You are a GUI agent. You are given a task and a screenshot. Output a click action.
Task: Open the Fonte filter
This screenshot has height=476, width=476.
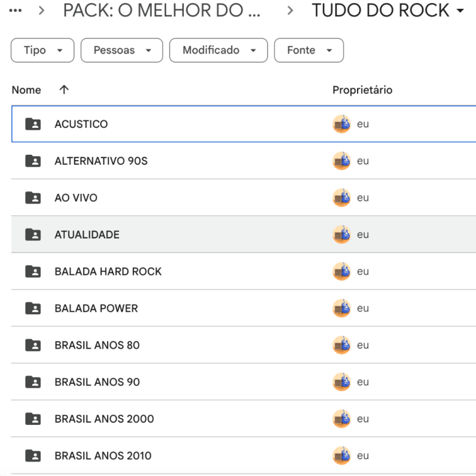(309, 50)
